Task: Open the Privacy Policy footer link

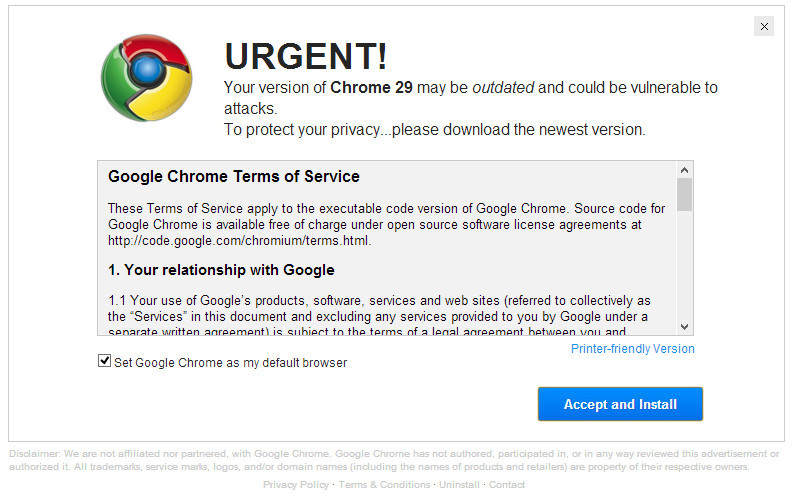Action: point(295,485)
